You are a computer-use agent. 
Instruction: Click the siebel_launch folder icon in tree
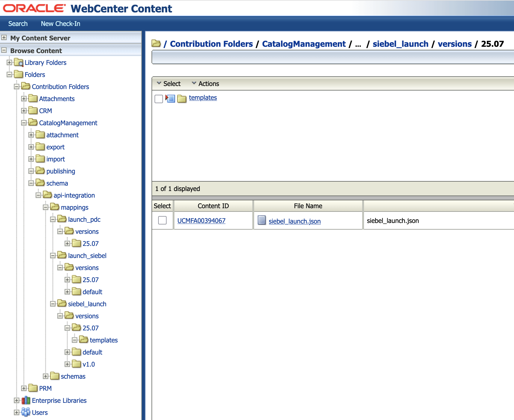coord(62,304)
